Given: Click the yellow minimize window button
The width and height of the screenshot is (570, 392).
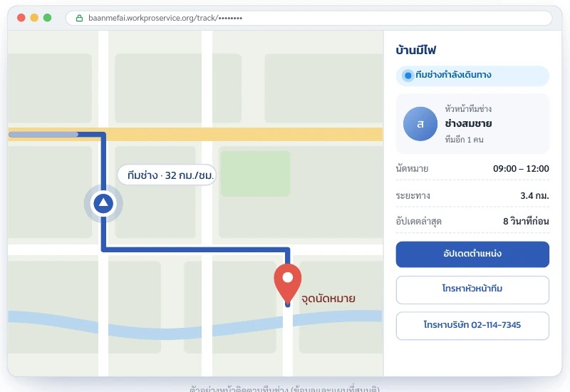Looking at the screenshot, I should click(x=34, y=18).
